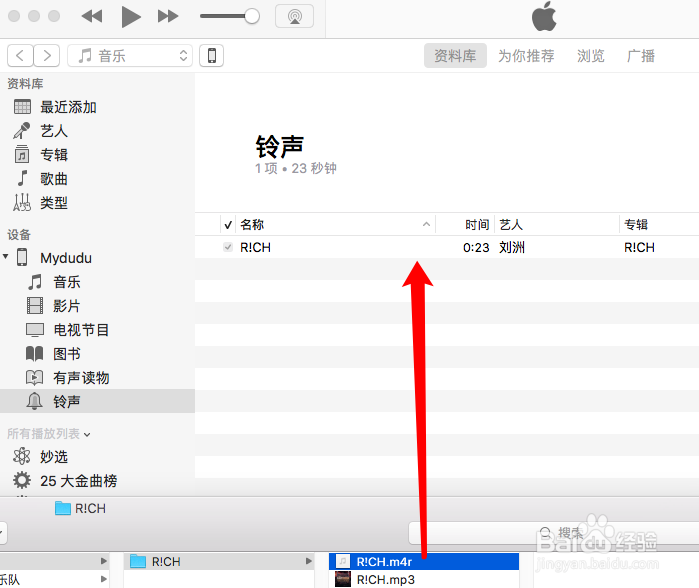Open the 音乐 media type dropdown

pyautogui.click(x=130, y=56)
